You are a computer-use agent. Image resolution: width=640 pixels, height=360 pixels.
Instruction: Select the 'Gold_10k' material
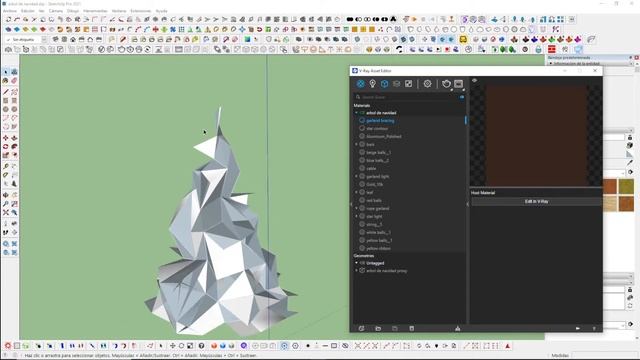tap(374, 184)
